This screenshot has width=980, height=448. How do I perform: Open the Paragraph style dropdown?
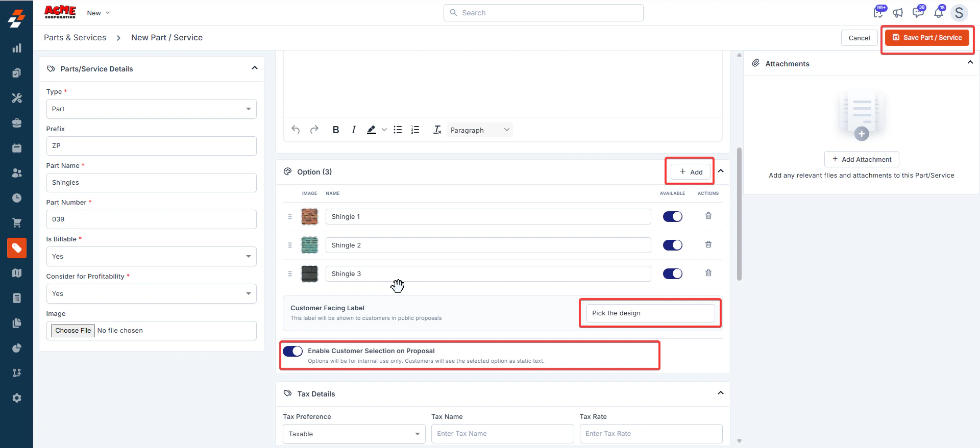(x=479, y=130)
